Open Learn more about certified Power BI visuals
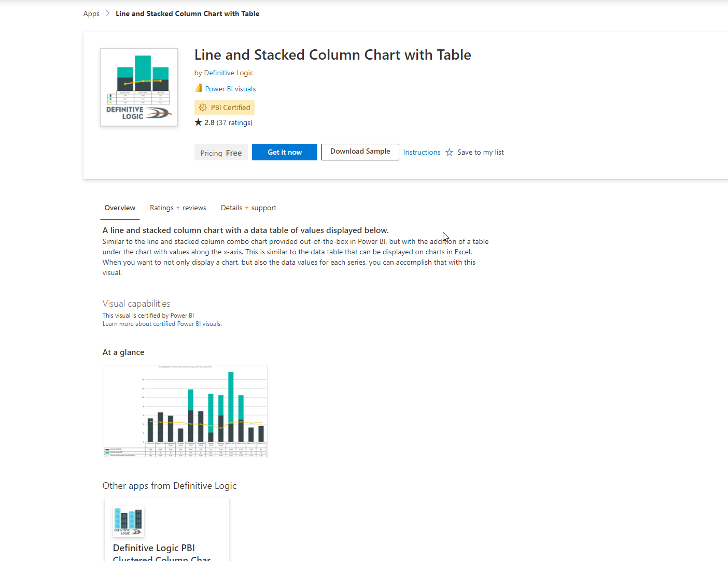Image resolution: width=728 pixels, height=561 pixels. tap(162, 324)
